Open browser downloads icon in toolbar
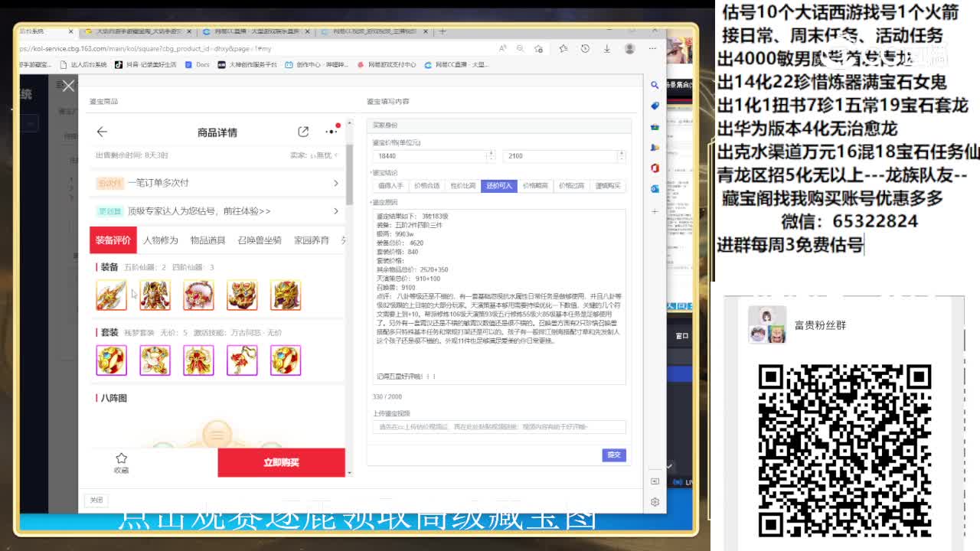 pyautogui.click(x=606, y=48)
